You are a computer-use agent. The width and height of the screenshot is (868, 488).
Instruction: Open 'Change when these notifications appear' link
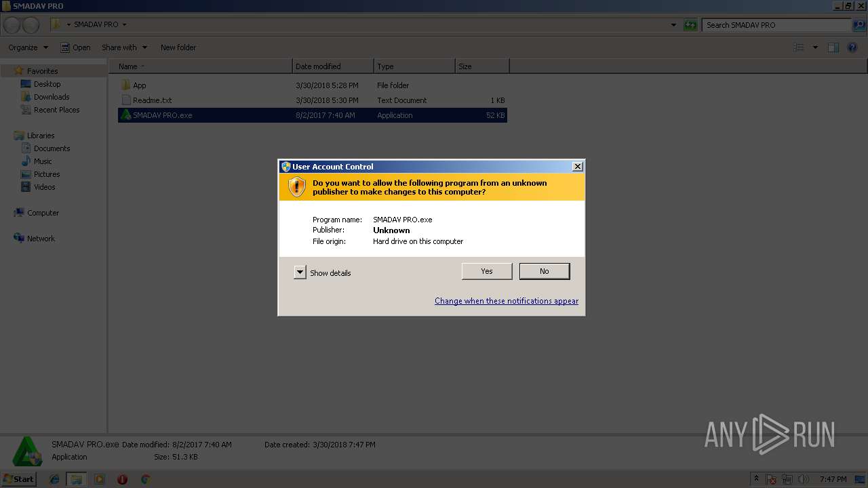(x=507, y=301)
